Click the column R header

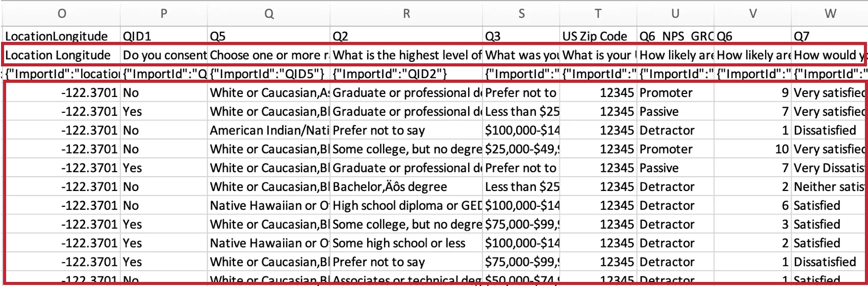pos(406,14)
